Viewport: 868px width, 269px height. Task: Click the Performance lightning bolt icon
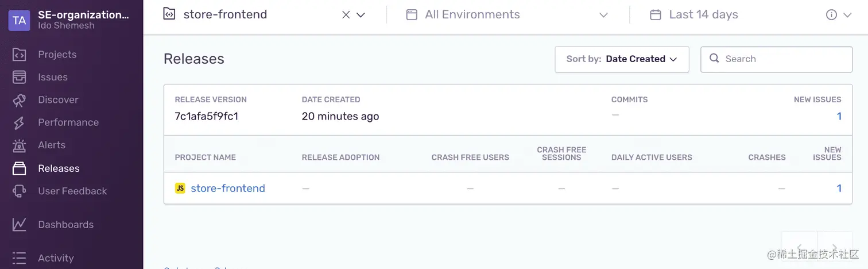[x=19, y=122]
